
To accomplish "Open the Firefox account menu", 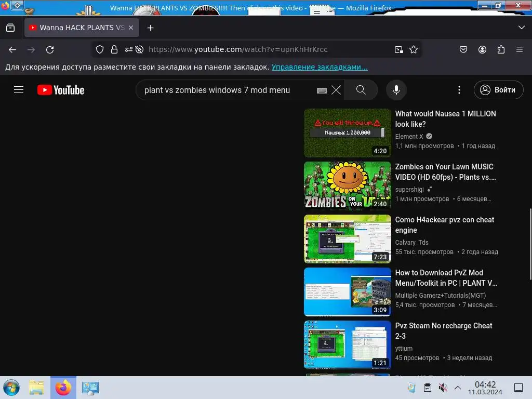I will click(x=482, y=49).
